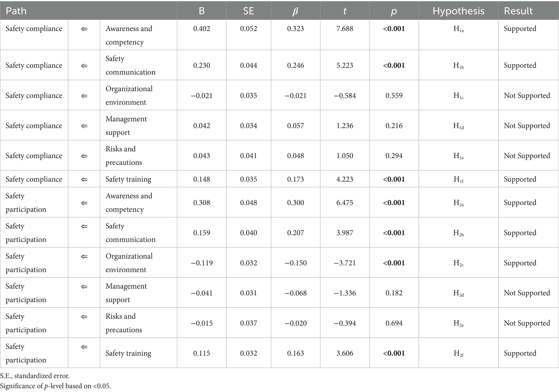
Task: Click the H1d hypothesis cell
Action: click(x=458, y=126)
